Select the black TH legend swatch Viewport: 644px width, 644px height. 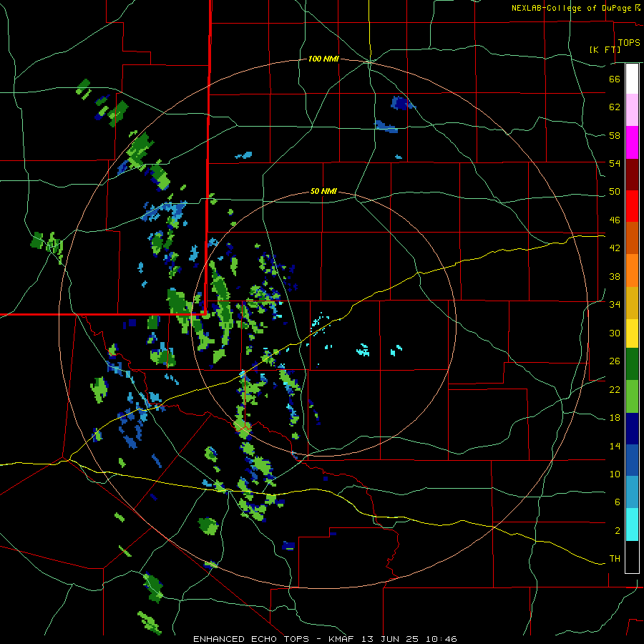point(632,557)
